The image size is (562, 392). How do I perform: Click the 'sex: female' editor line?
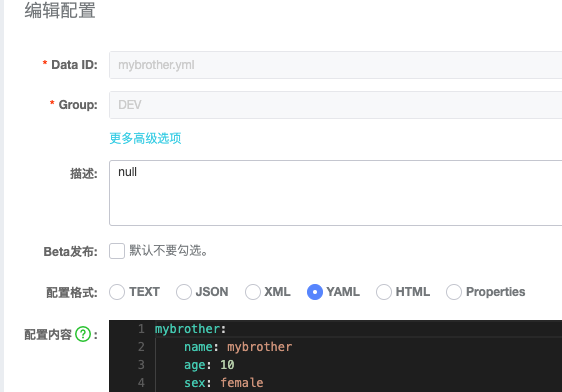(x=224, y=383)
